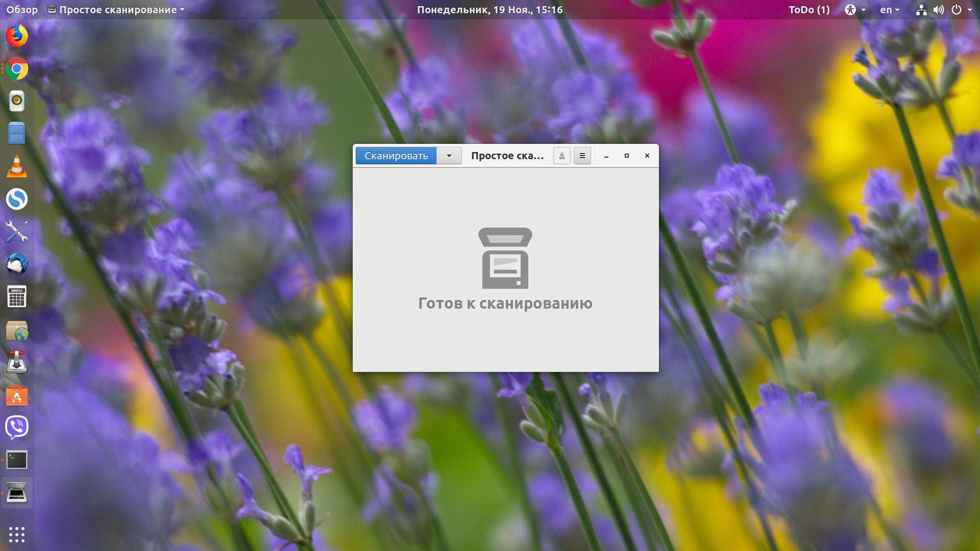Click the Простое ска... window title
Screen dimensions: 980x551
coord(507,156)
